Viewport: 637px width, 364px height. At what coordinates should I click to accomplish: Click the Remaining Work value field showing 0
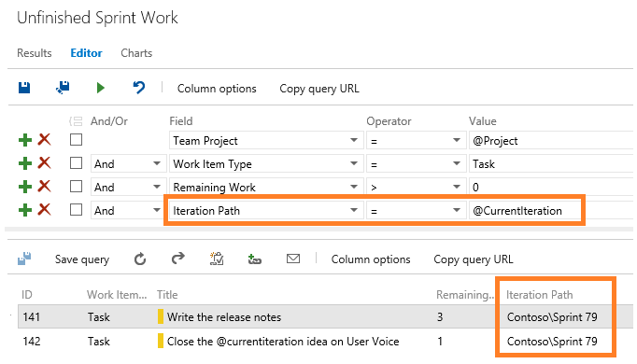click(551, 187)
